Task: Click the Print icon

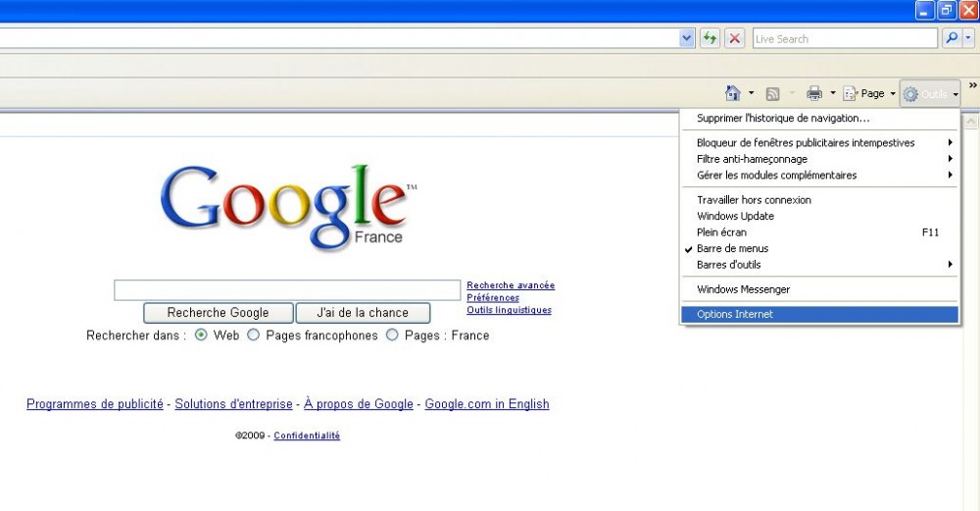Action: pyautogui.click(x=814, y=94)
